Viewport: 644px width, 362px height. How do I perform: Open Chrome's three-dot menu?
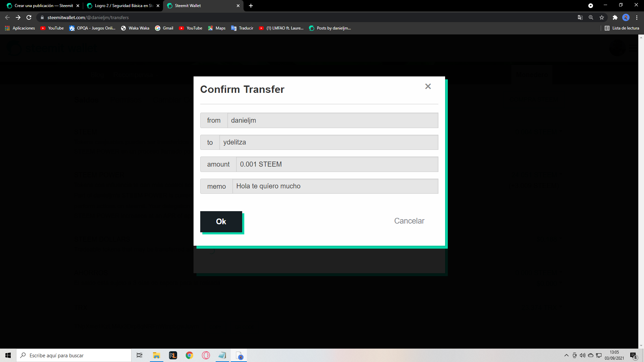637,17
